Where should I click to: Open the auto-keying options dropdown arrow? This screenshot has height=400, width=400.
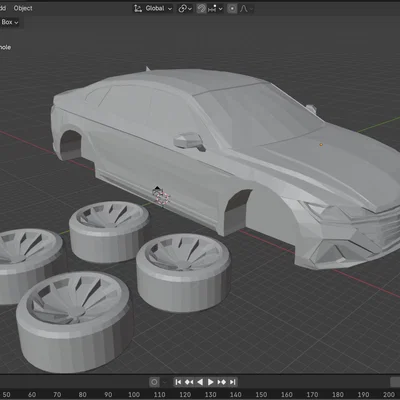click(164, 382)
